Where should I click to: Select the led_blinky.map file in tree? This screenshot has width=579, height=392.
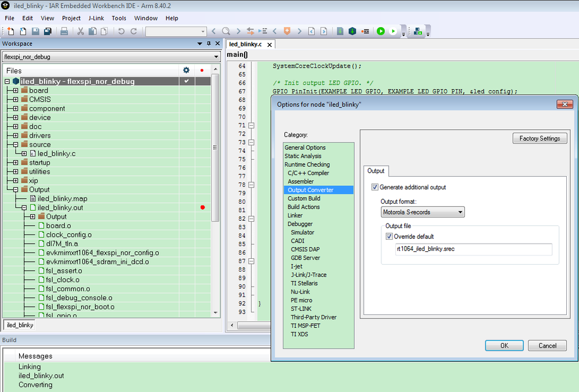pyautogui.click(x=62, y=199)
